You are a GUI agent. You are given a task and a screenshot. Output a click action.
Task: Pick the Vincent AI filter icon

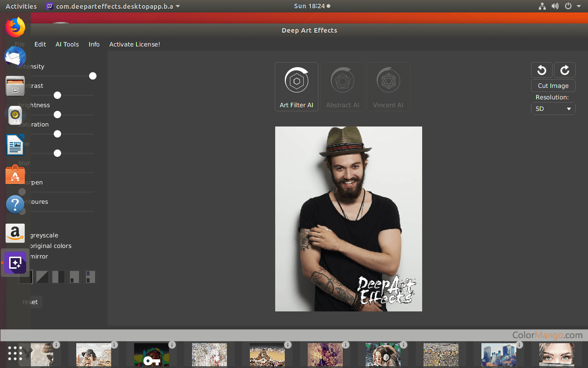point(388,86)
